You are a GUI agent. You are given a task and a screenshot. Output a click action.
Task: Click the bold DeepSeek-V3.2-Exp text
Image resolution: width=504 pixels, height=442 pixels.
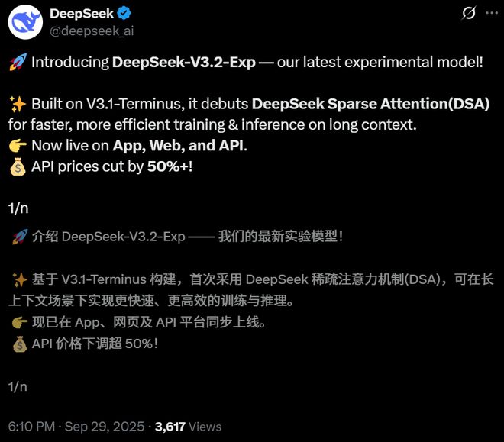[184, 62]
